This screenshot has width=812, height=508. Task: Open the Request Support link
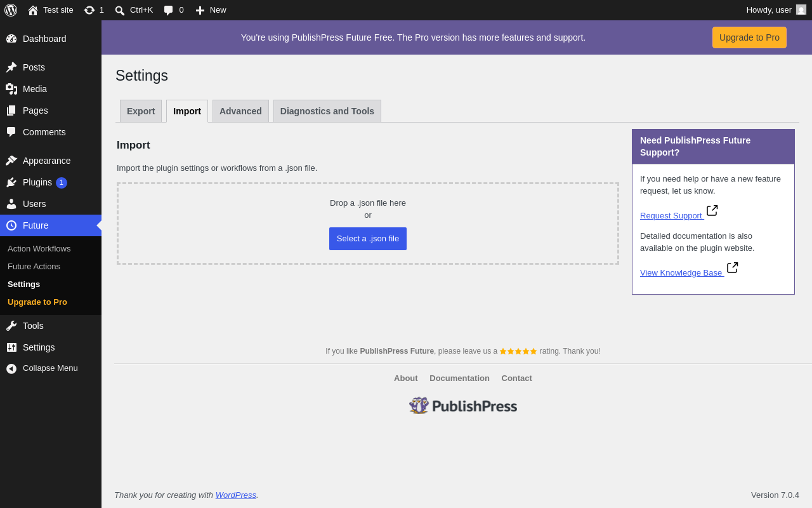click(x=671, y=216)
